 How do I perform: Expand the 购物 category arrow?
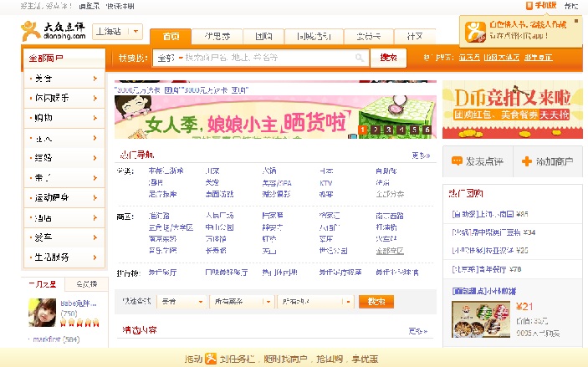pyautogui.click(x=95, y=118)
